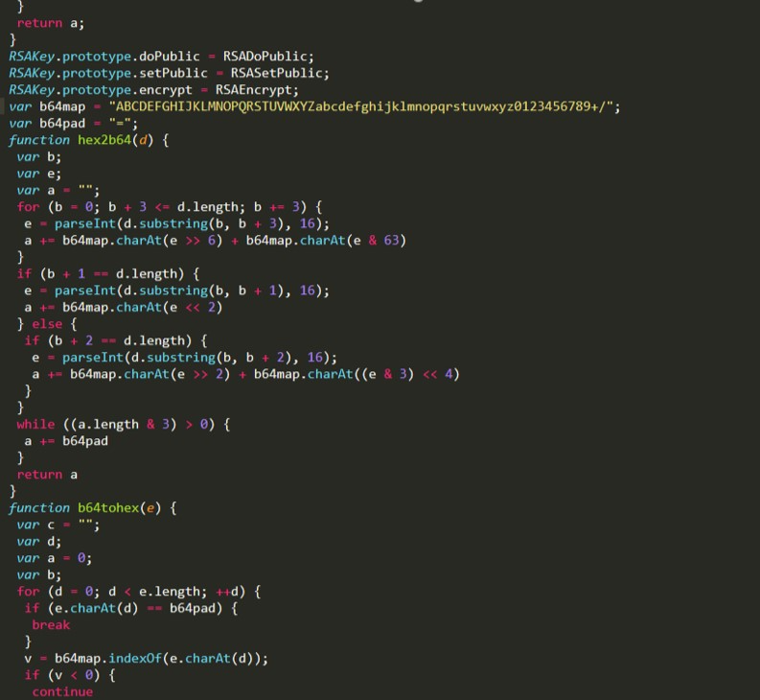The image size is (760, 700).
Task: Click the 'return a' line in hex2b64
Action: [x=47, y=475]
